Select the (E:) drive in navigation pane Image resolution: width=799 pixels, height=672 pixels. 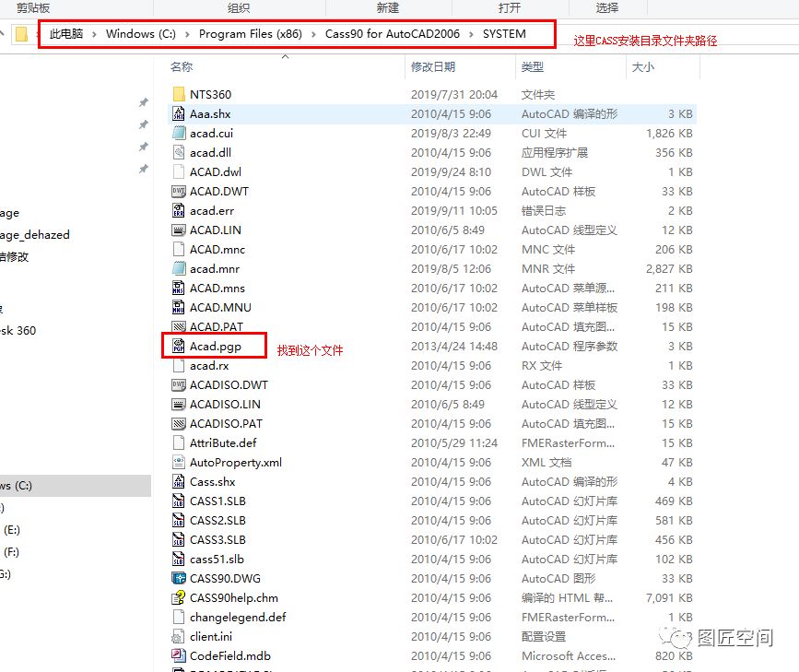[12, 530]
